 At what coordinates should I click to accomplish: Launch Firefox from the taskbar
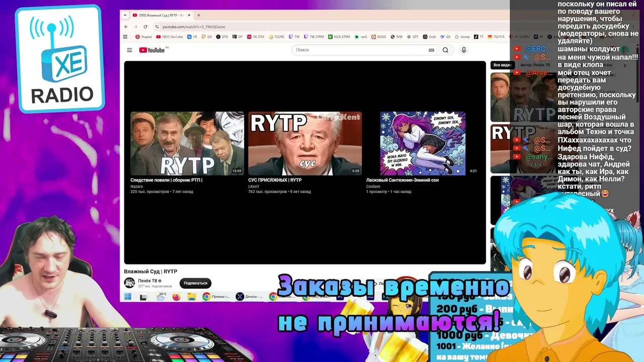[176, 297]
